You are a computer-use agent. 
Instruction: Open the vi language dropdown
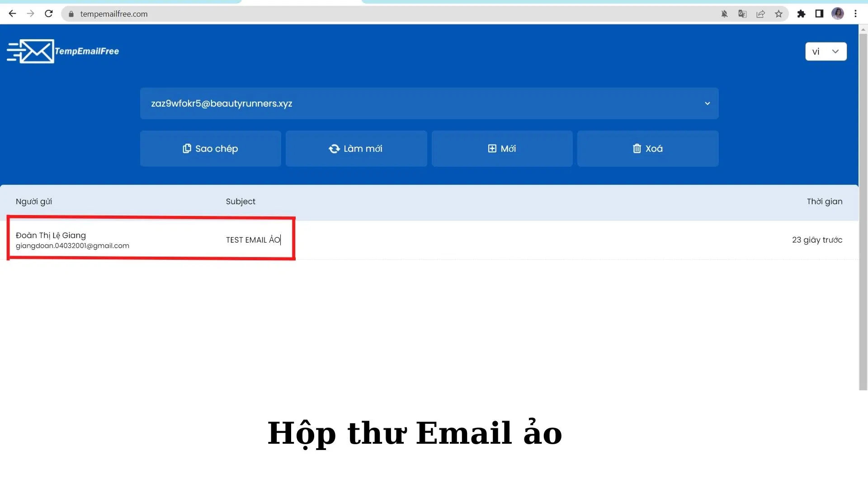point(826,51)
